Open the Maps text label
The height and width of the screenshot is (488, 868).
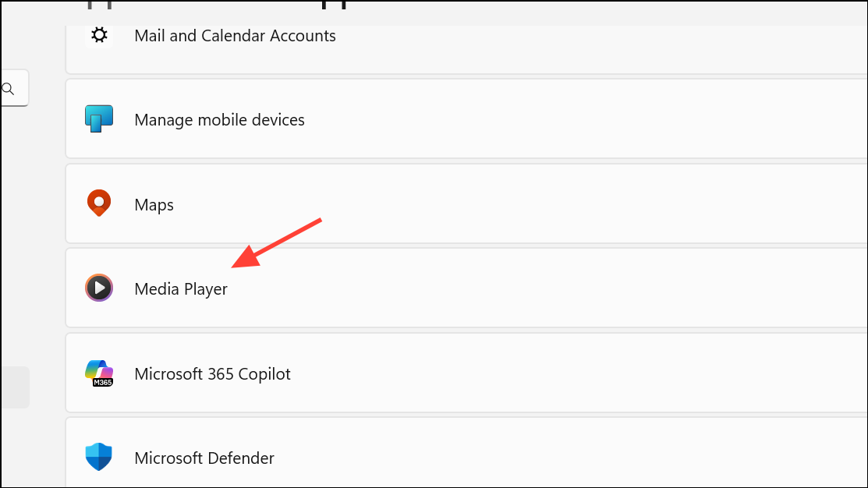pyautogui.click(x=154, y=205)
